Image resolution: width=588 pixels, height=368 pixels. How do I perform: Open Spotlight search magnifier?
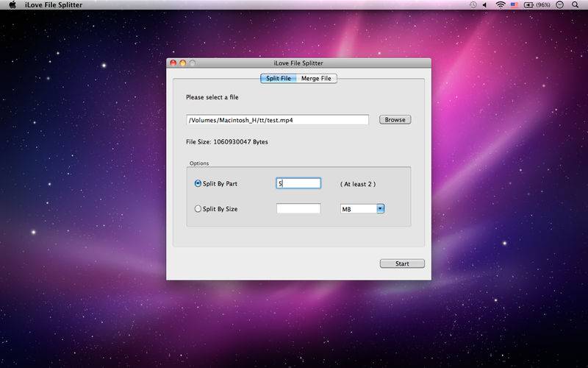click(x=576, y=5)
